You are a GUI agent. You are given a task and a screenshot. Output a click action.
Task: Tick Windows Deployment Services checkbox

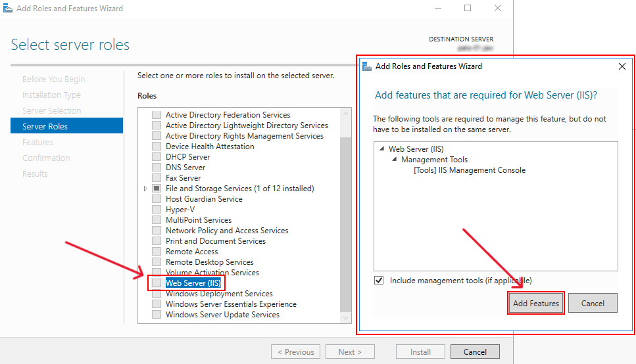[157, 294]
